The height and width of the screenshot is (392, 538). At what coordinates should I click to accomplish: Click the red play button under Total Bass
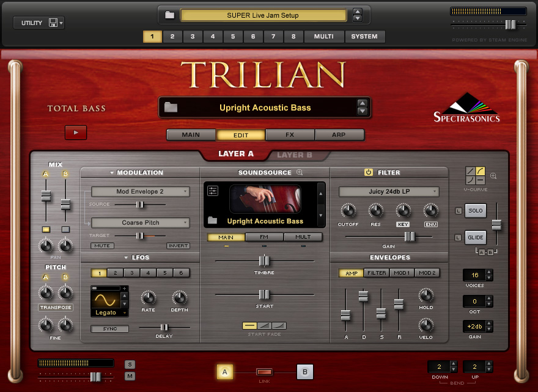[76, 132]
